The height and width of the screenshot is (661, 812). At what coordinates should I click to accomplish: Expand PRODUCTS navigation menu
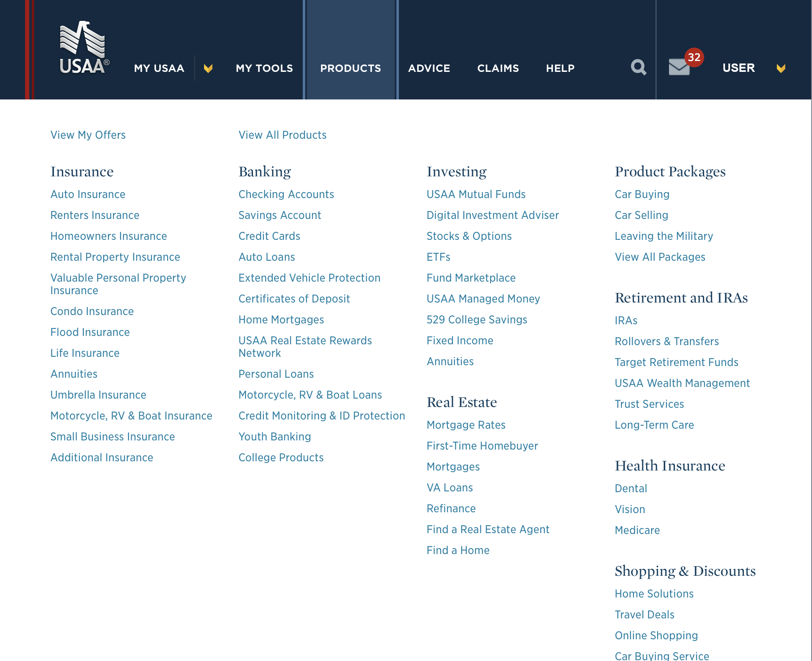(350, 67)
